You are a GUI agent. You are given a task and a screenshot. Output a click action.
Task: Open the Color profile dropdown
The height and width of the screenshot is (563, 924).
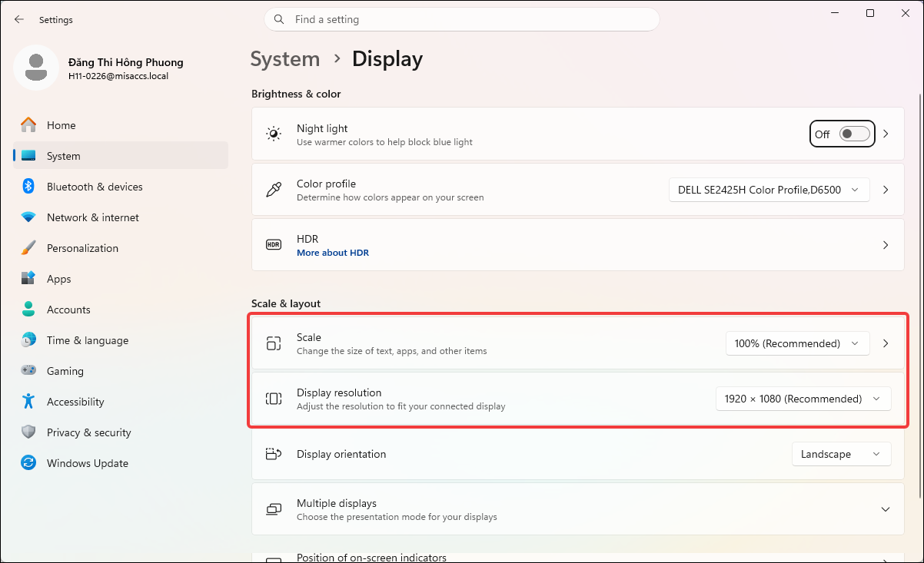pos(769,190)
